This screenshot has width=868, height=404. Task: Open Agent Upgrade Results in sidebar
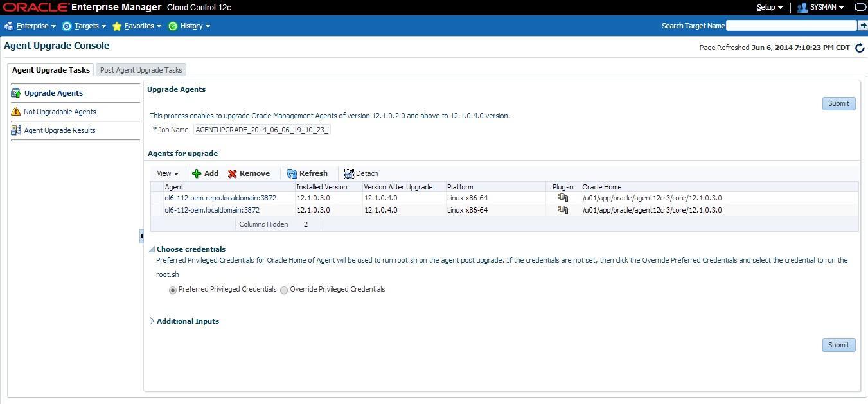(60, 130)
